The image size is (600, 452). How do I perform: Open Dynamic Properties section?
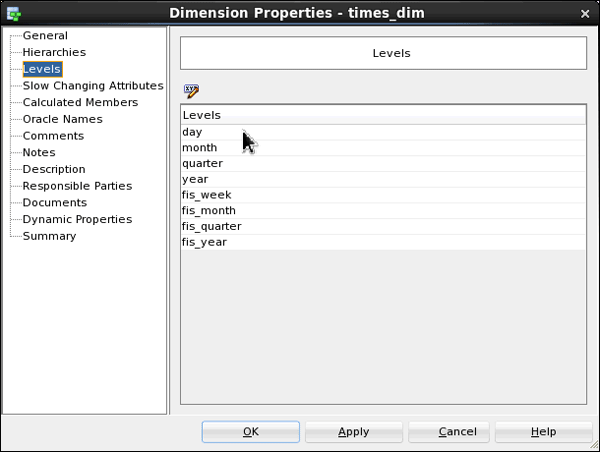[77, 219]
